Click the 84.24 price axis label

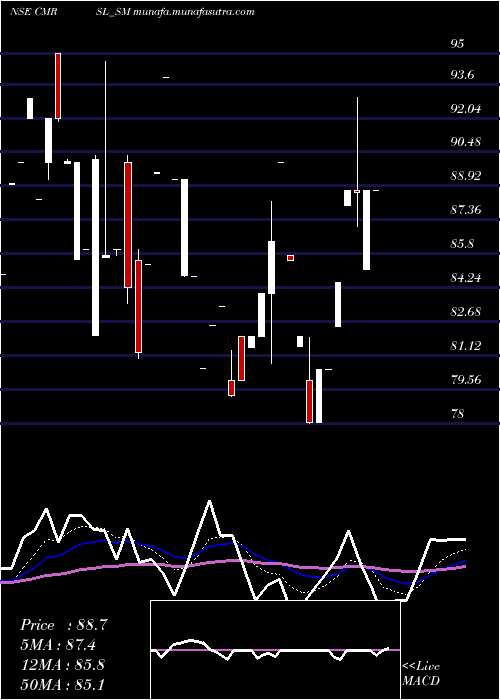465,278
